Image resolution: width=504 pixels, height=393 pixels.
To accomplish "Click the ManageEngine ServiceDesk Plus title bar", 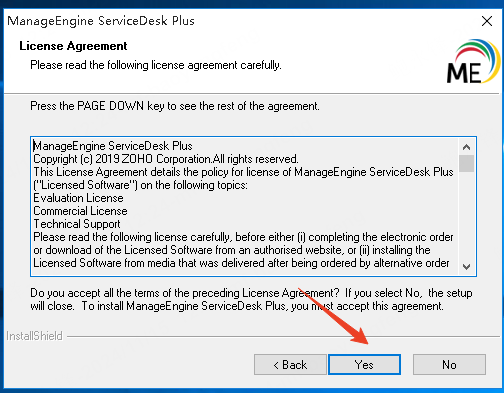I will 101,21.
